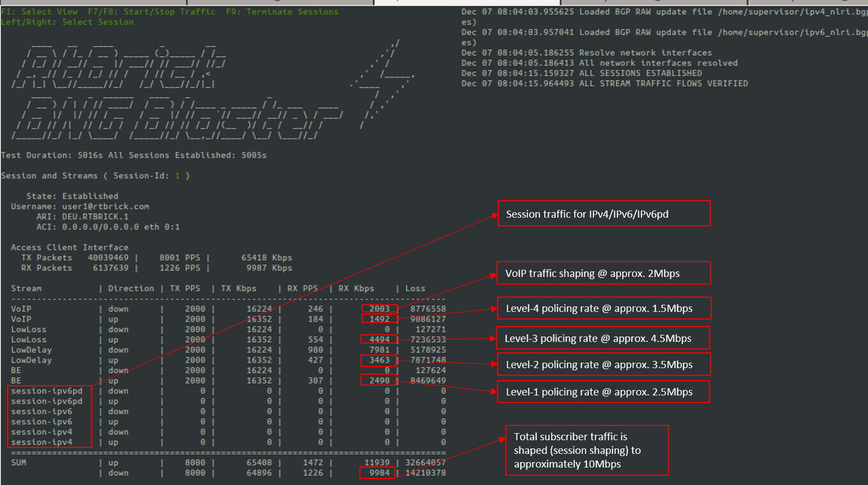868x485 pixels.
Task: Click the 'Level-4 policing rate' annotation box
Action: tap(604, 308)
